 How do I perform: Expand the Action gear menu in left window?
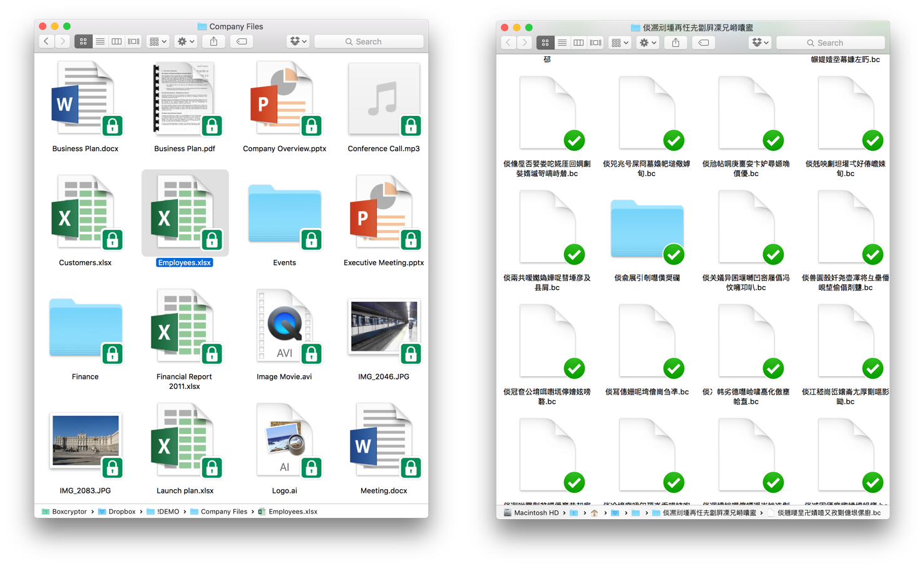(186, 41)
